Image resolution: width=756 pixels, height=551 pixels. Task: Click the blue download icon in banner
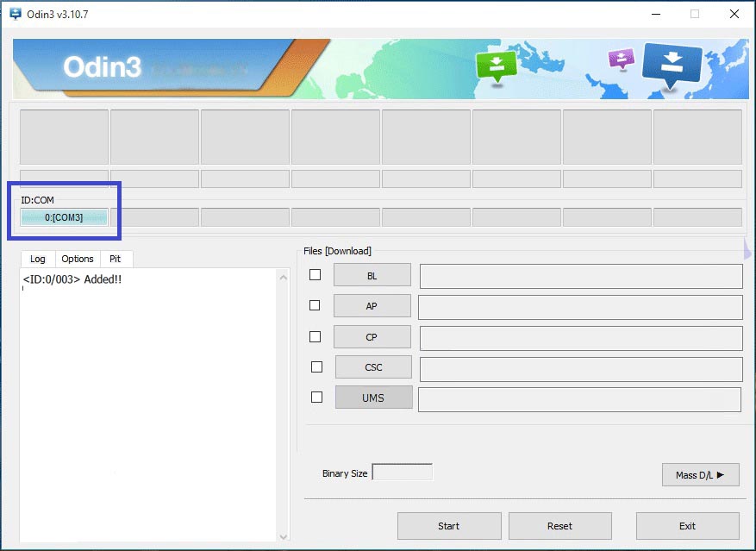tap(672, 66)
